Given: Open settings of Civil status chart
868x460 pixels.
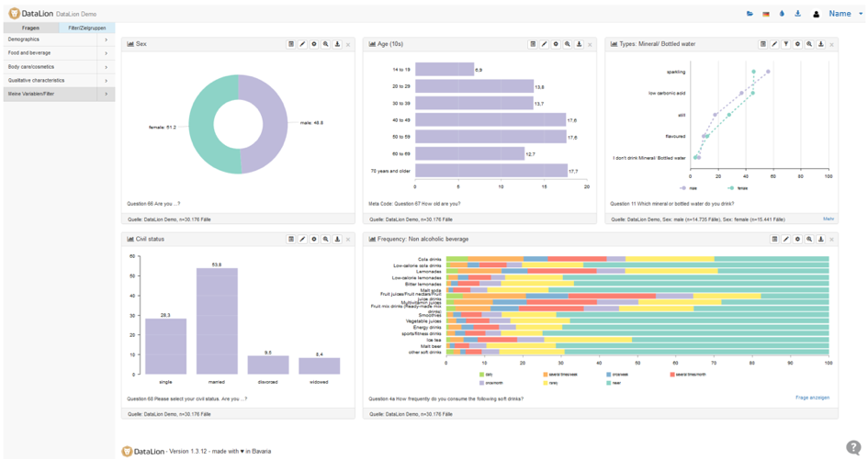Looking at the screenshot, I should (x=314, y=240).
